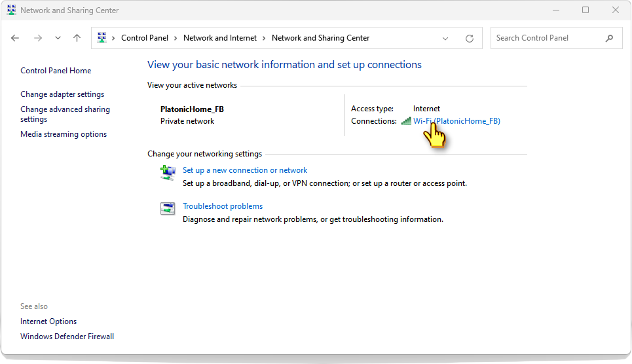Open recent locations dropdown chevron
Image resolution: width=632 pixels, height=364 pixels.
click(x=58, y=38)
